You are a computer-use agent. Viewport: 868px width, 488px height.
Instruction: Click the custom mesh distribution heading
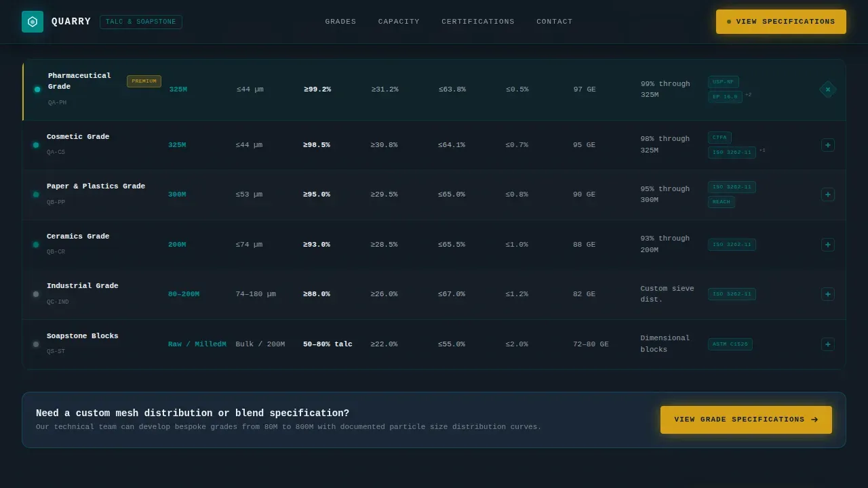pos(193,413)
